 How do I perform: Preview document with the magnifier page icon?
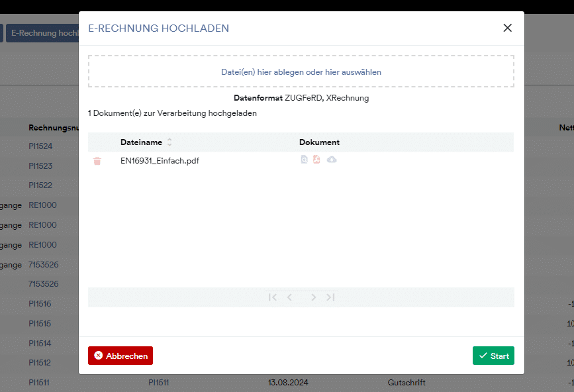[304, 159]
